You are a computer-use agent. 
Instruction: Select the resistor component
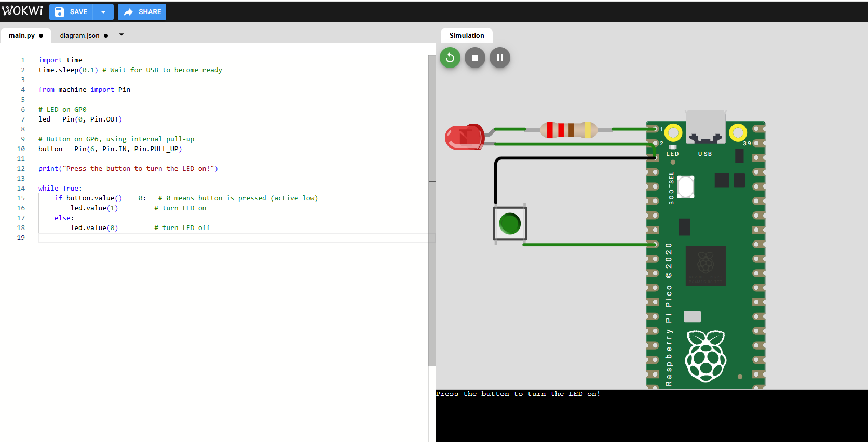(568, 129)
